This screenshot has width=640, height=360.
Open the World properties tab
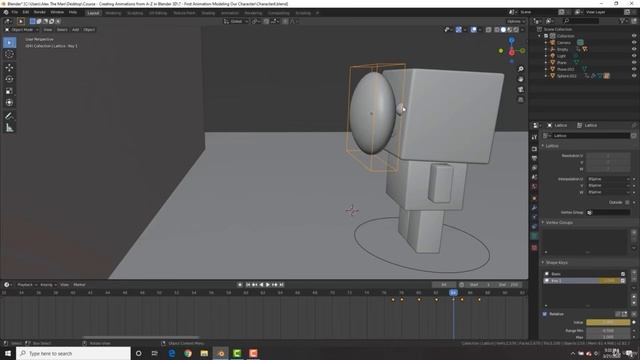pyautogui.click(x=534, y=187)
